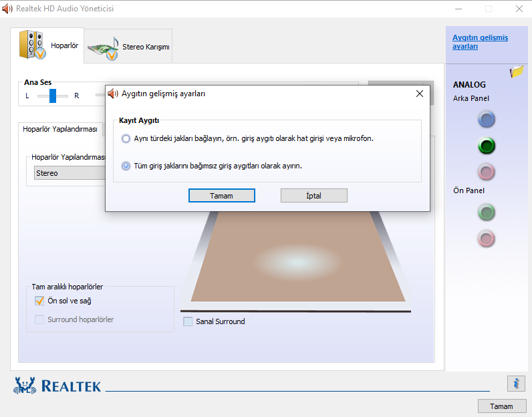Click the 'Ön Panel' label
Viewport: 532px width, 417px height.
(469, 190)
